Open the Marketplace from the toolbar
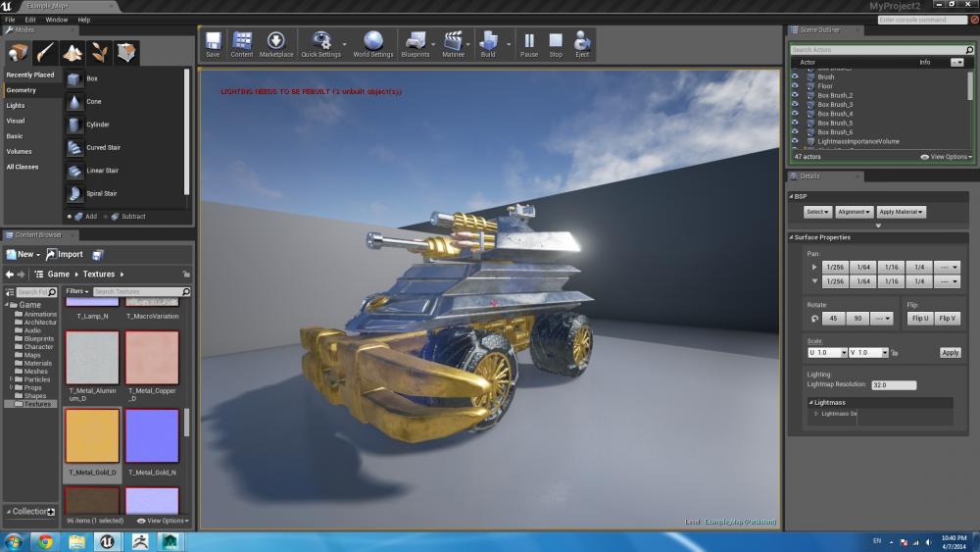Viewport: 980px width, 552px height. point(276,44)
